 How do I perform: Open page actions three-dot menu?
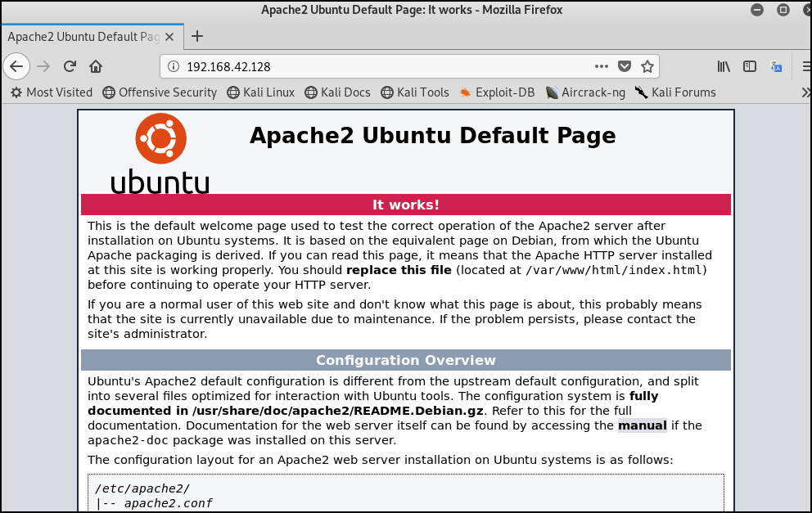(x=602, y=67)
